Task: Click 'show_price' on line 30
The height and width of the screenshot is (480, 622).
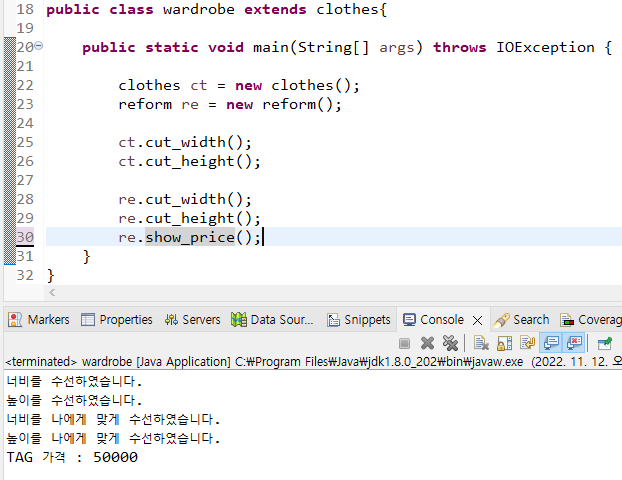Action: click(190, 237)
